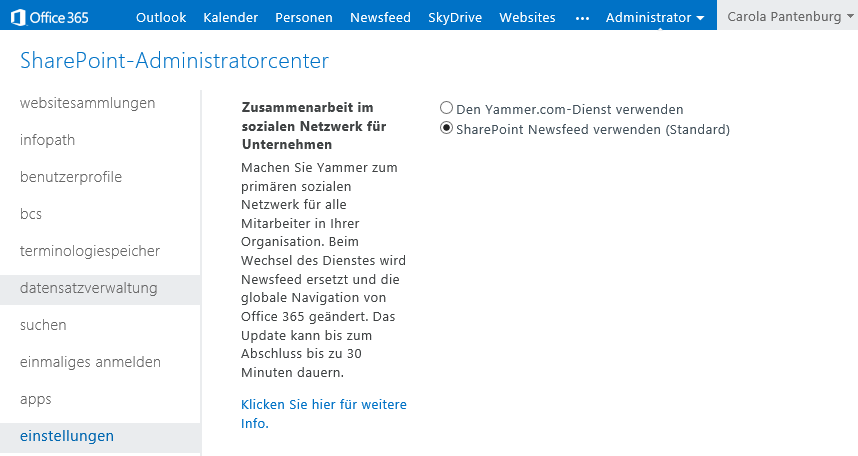Go to Kalender in top bar
This screenshot has width=858, height=456.
click(x=230, y=18)
